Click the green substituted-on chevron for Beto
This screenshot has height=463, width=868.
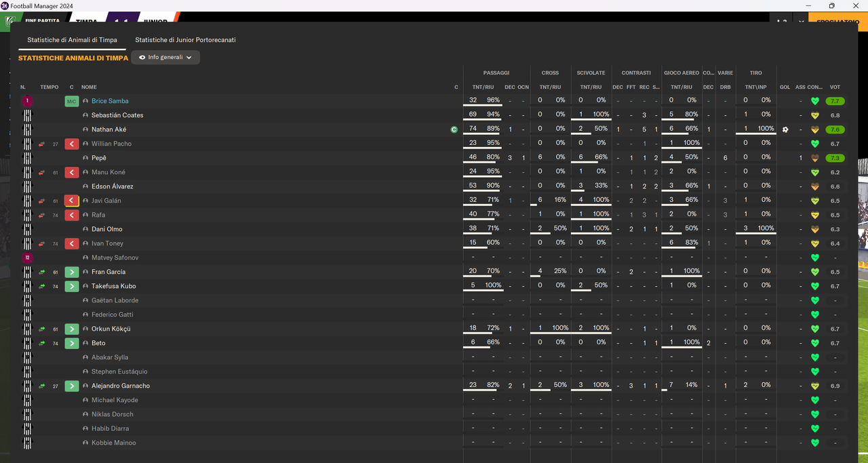coord(72,343)
